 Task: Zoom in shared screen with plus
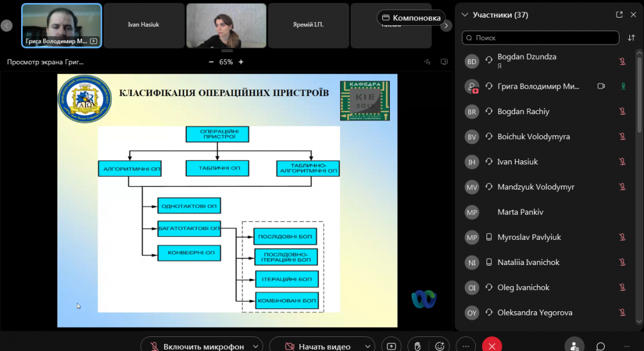tap(241, 61)
